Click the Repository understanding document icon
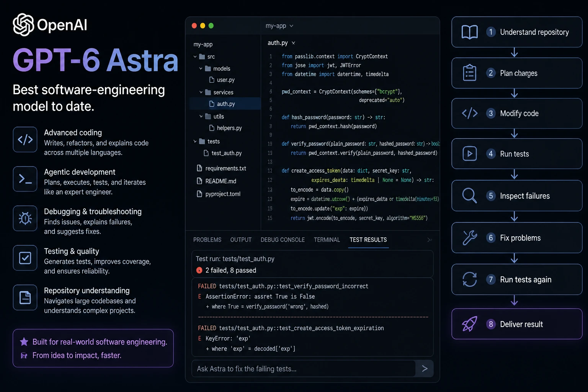588x392 pixels. (25, 297)
